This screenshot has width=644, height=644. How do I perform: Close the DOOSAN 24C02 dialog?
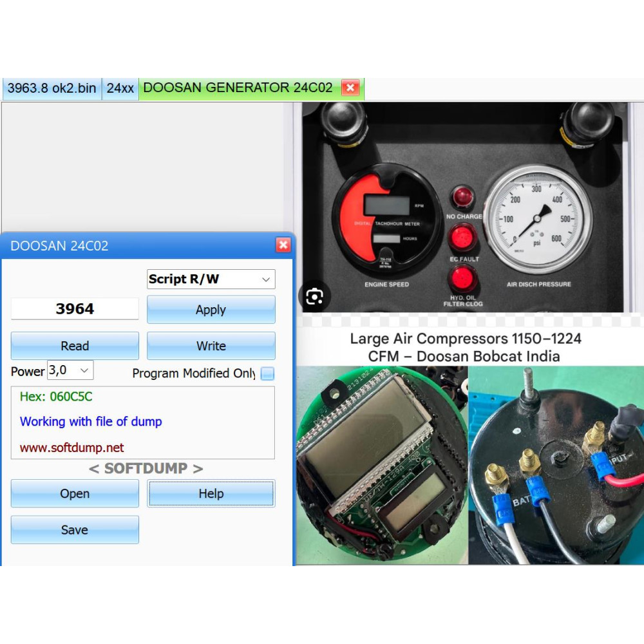click(283, 245)
